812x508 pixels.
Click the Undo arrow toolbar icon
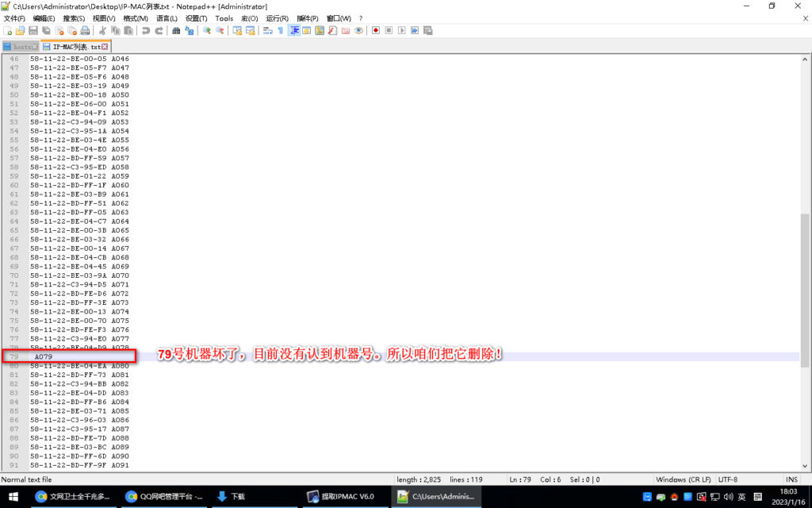coord(145,31)
